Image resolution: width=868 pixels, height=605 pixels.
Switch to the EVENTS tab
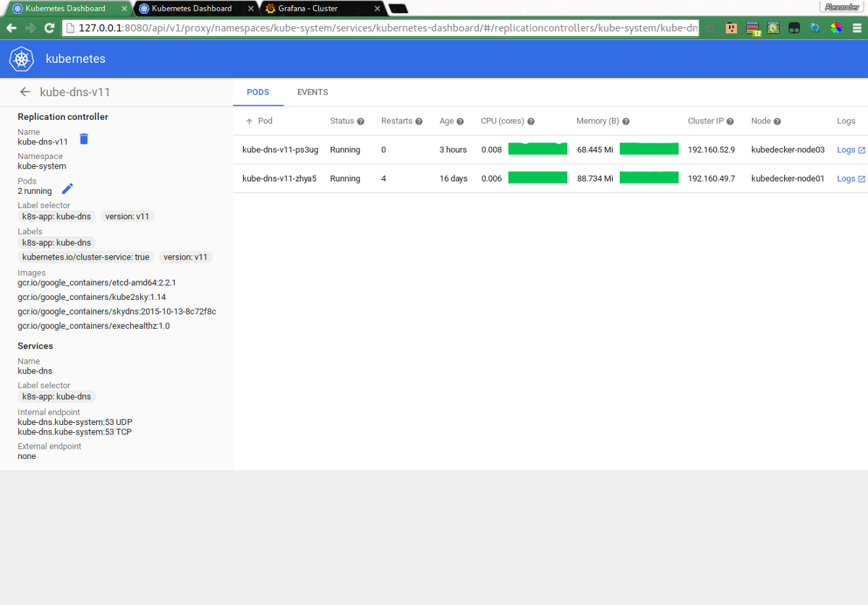click(x=312, y=92)
